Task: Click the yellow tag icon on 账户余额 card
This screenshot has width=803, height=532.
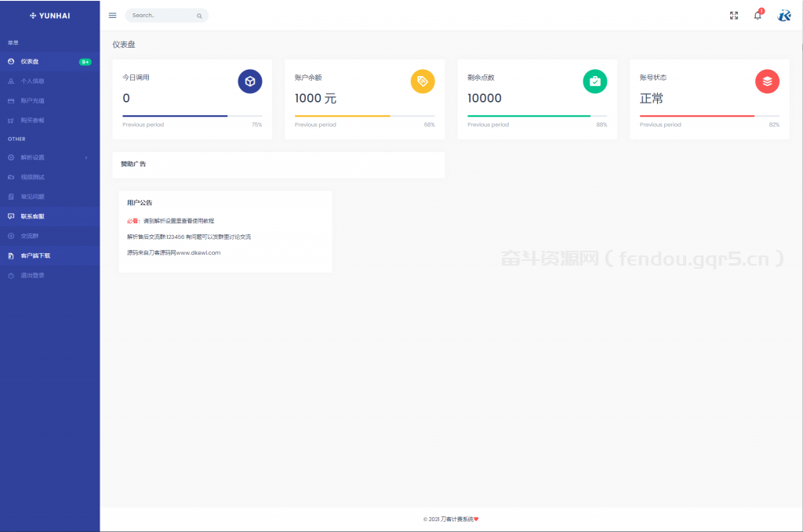Action: coord(422,81)
